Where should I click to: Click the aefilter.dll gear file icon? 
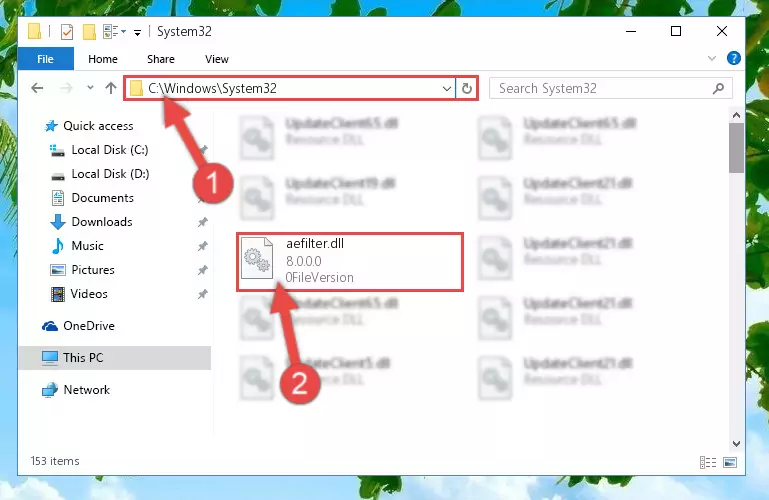pyautogui.click(x=257, y=258)
